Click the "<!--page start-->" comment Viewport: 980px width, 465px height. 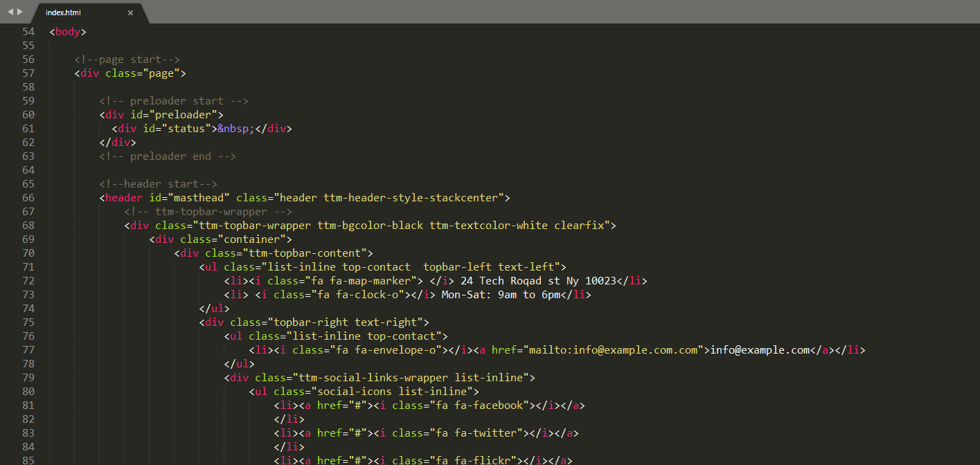[127, 60]
